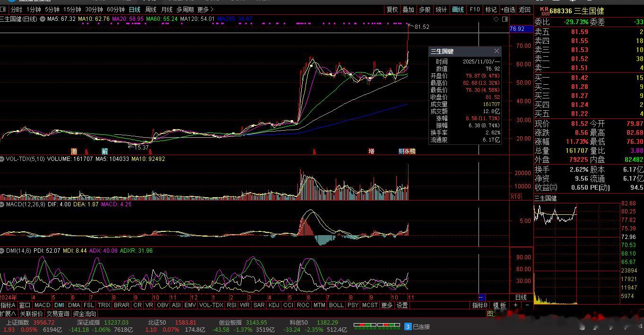Viewport: 644px width, 335px height.
Task: Open the 交易查询 tab
Action: click(58, 313)
